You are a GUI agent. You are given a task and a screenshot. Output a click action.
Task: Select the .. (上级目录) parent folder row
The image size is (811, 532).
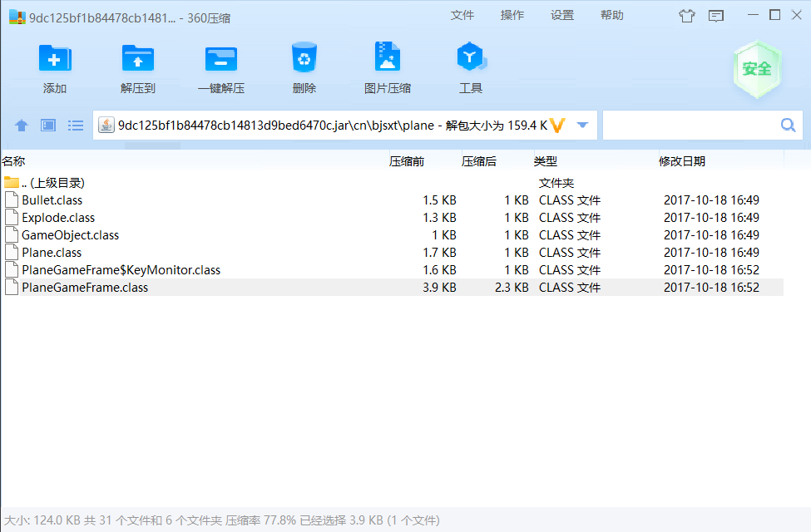pyautogui.click(x=393, y=183)
